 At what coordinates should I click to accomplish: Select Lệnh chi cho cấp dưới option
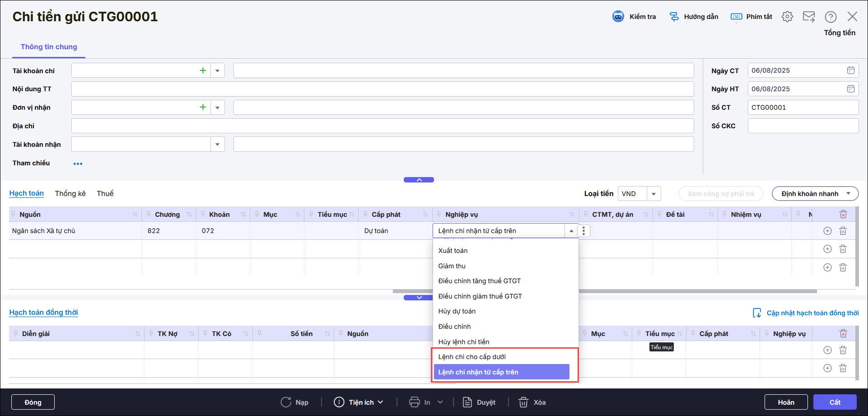click(472, 357)
